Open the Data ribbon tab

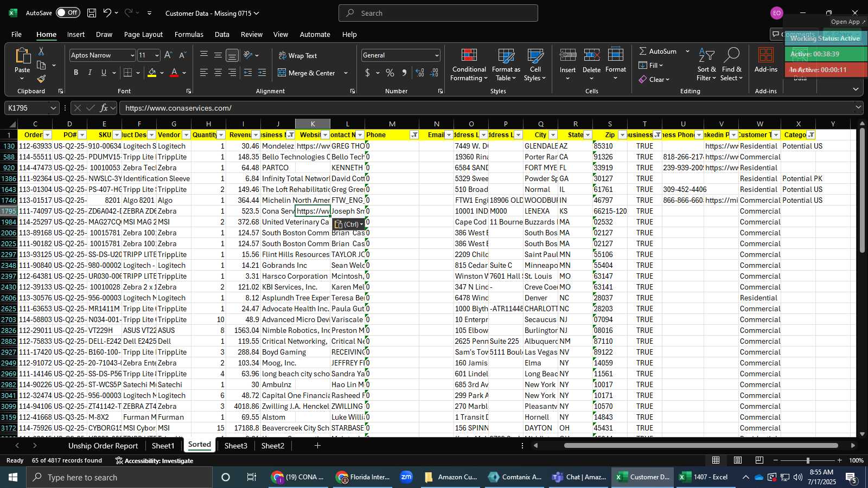pos(222,34)
